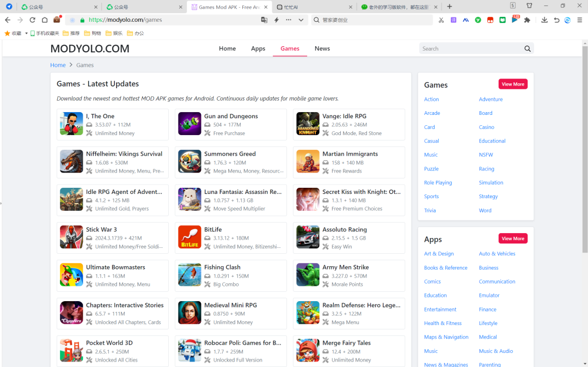Select the Role Playing games category

438,182
